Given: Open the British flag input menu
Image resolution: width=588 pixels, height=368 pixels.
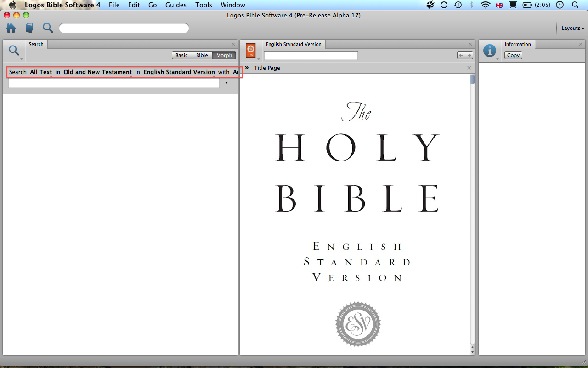Looking at the screenshot, I should pyautogui.click(x=499, y=5).
